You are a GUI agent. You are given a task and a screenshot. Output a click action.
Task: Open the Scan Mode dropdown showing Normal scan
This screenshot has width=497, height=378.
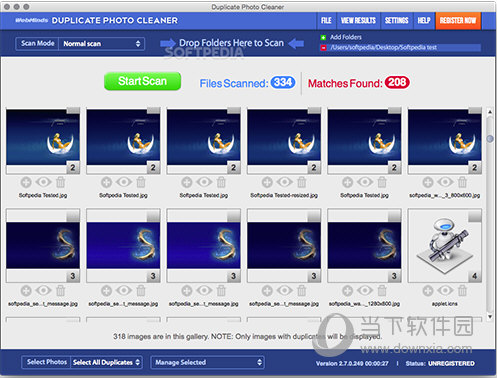pos(101,44)
